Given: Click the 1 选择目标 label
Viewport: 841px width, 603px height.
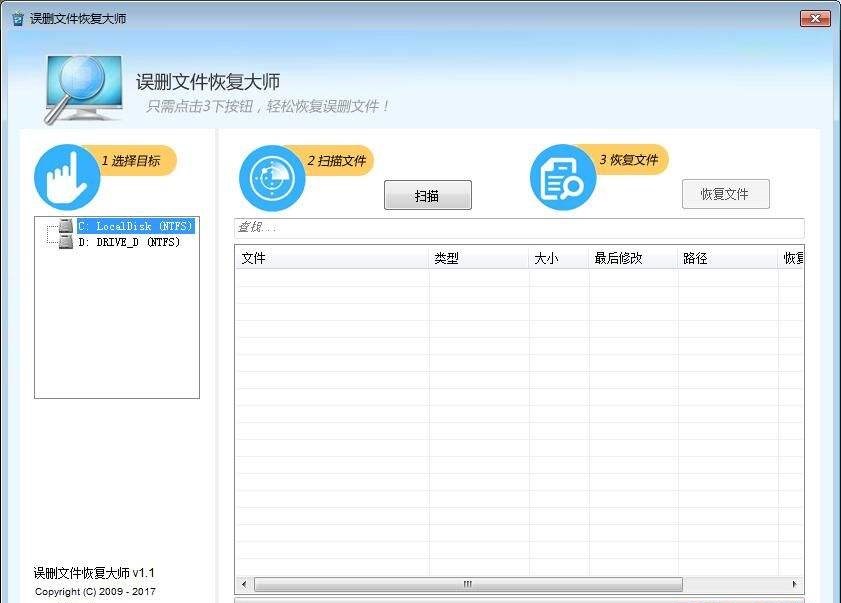Looking at the screenshot, I should pyautogui.click(x=131, y=160).
